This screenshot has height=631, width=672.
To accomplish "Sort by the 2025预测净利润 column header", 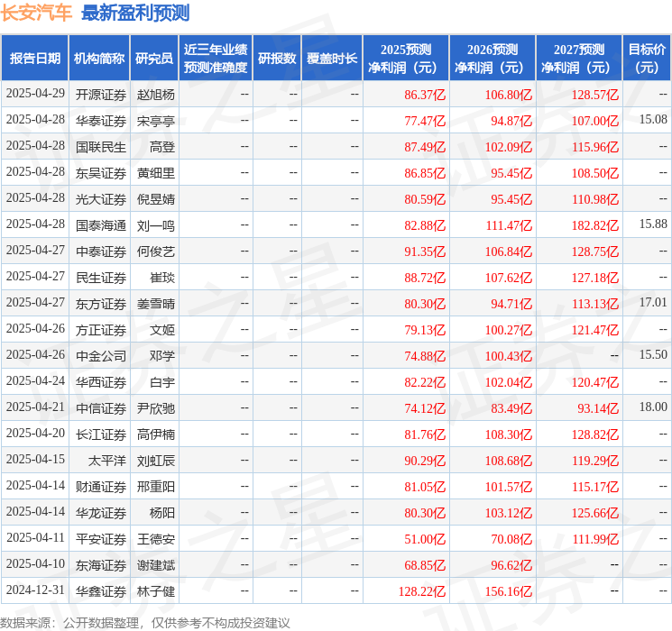I will point(406,59).
